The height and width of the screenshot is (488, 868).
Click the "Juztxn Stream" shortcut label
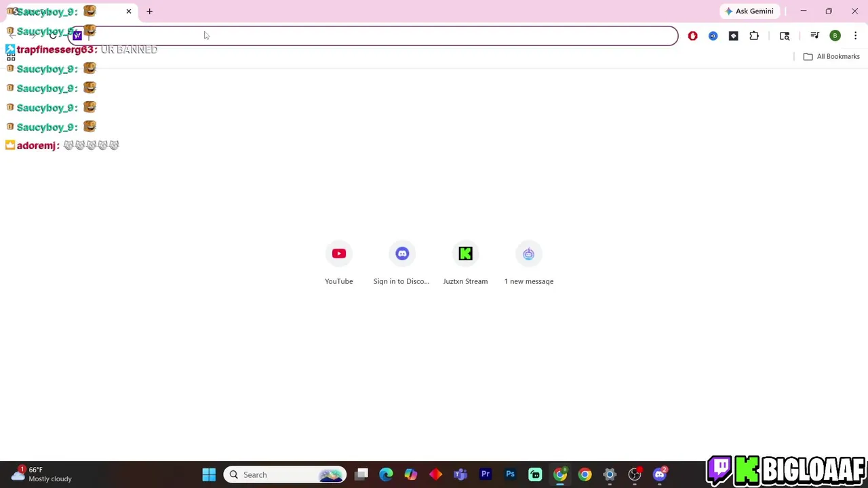tap(465, 281)
